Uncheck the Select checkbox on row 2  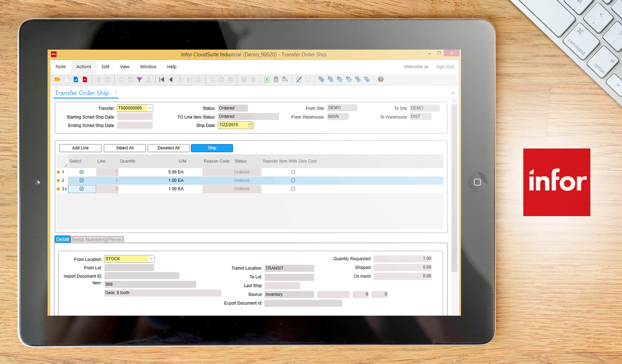81,180
